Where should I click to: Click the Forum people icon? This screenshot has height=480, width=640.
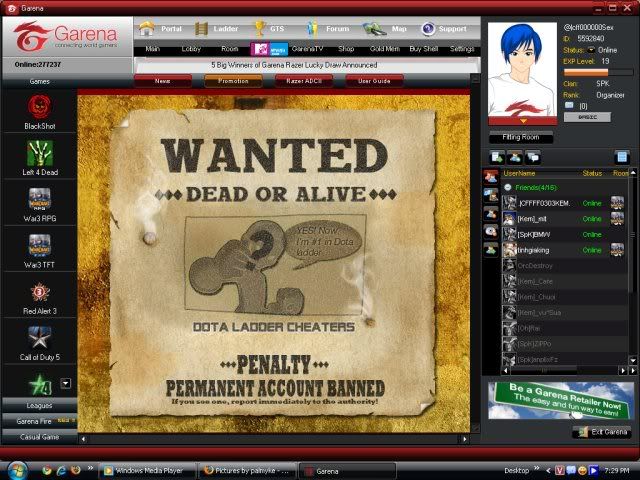point(312,29)
